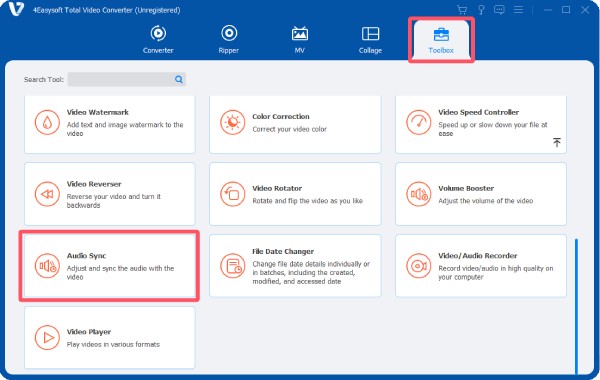600x380 pixels.
Task: Open the hamburger menu icon
Action: point(518,9)
